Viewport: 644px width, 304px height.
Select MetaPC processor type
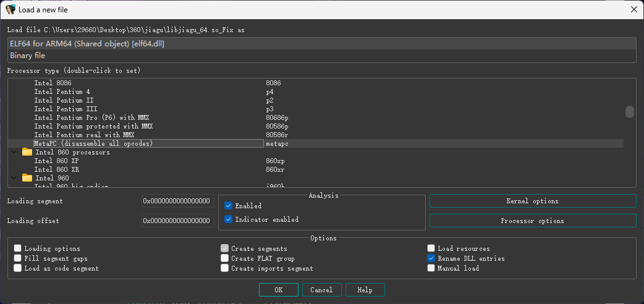tap(93, 143)
